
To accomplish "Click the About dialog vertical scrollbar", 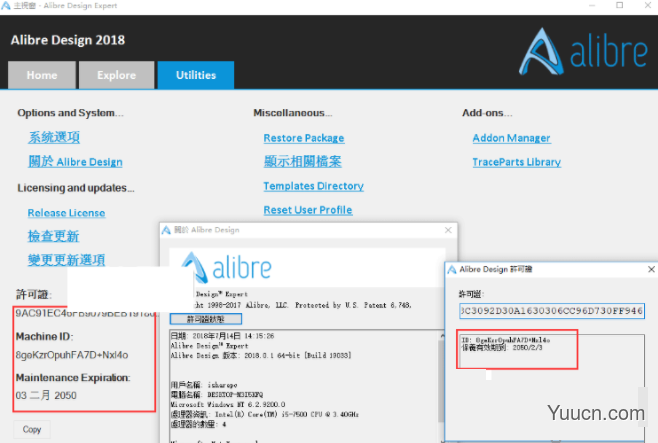I will pyautogui.click(x=441, y=386).
